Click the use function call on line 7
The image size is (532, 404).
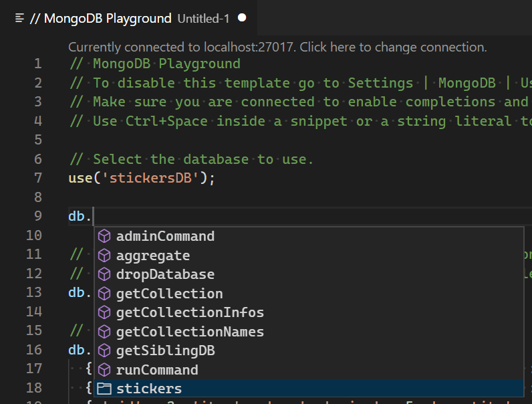(80, 178)
